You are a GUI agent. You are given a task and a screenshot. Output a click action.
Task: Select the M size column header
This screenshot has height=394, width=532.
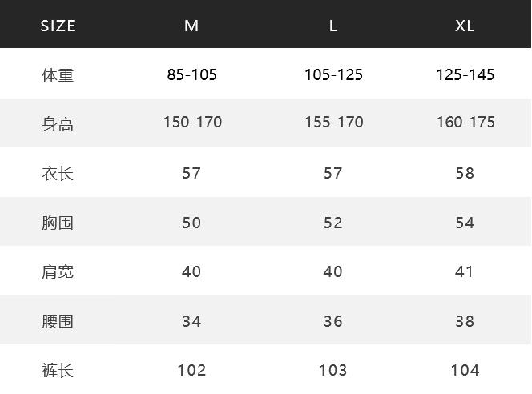191,26
